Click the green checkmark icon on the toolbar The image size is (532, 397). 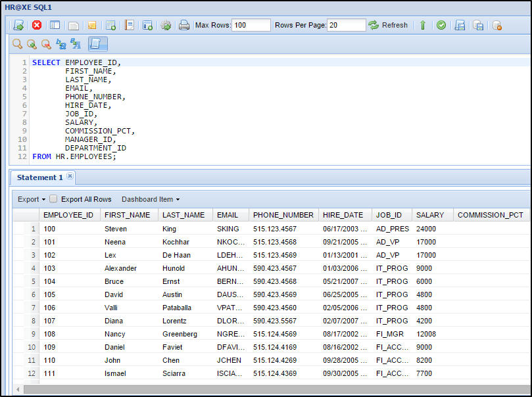(441, 25)
